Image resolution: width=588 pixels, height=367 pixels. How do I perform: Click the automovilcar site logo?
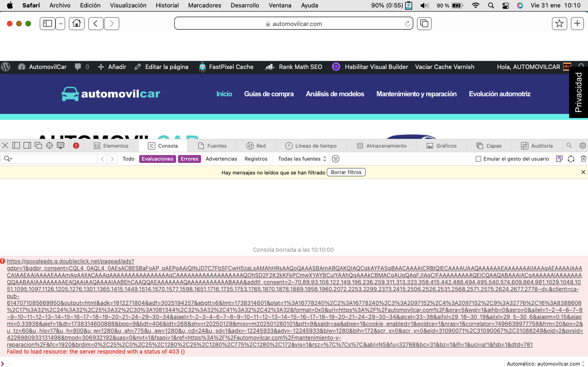111,94
